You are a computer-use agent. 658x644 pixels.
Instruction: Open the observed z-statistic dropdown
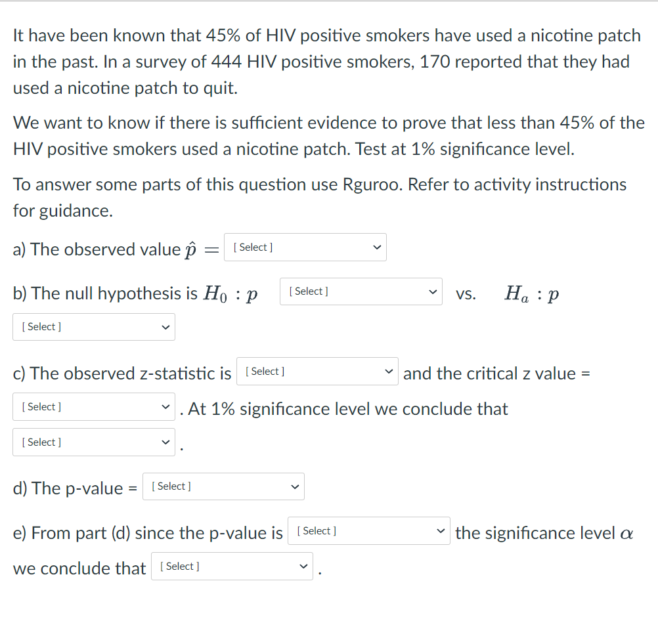point(317,371)
